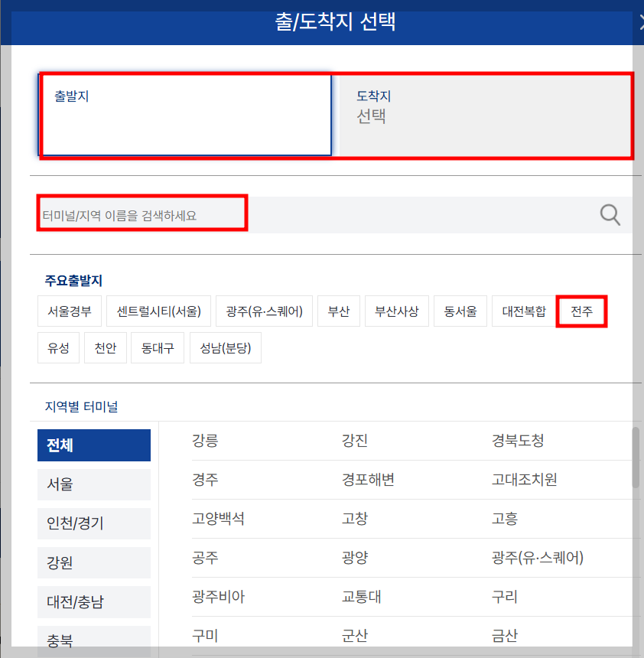Select 전주 from major departures
Image resolution: width=644 pixels, height=658 pixels.
click(581, 311)
